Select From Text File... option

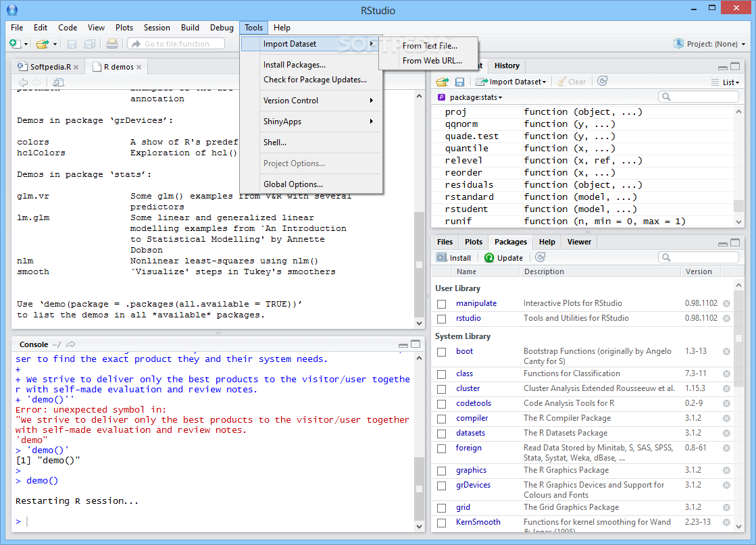(x=428, y=46)
